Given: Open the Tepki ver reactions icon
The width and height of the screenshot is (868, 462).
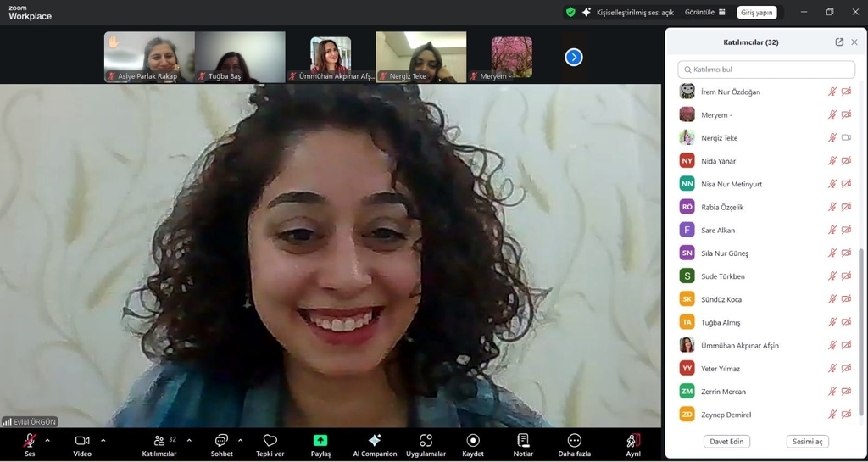Looking at the screenshot, I should [270, 441].
